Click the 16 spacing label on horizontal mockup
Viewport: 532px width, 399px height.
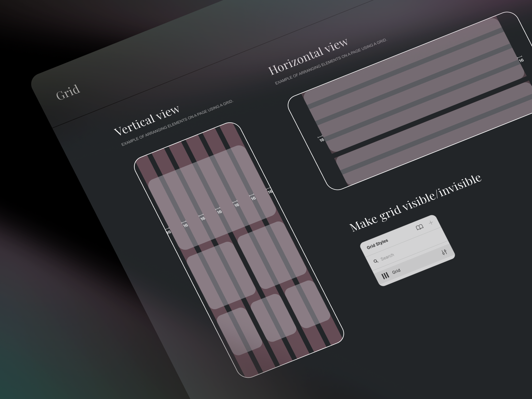click(321, 140)
